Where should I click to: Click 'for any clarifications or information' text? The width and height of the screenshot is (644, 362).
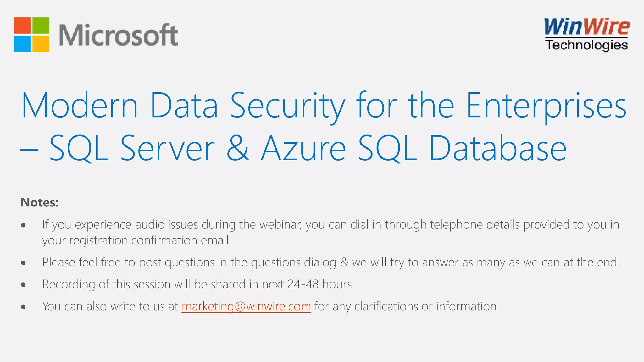(x=407, y=306)
